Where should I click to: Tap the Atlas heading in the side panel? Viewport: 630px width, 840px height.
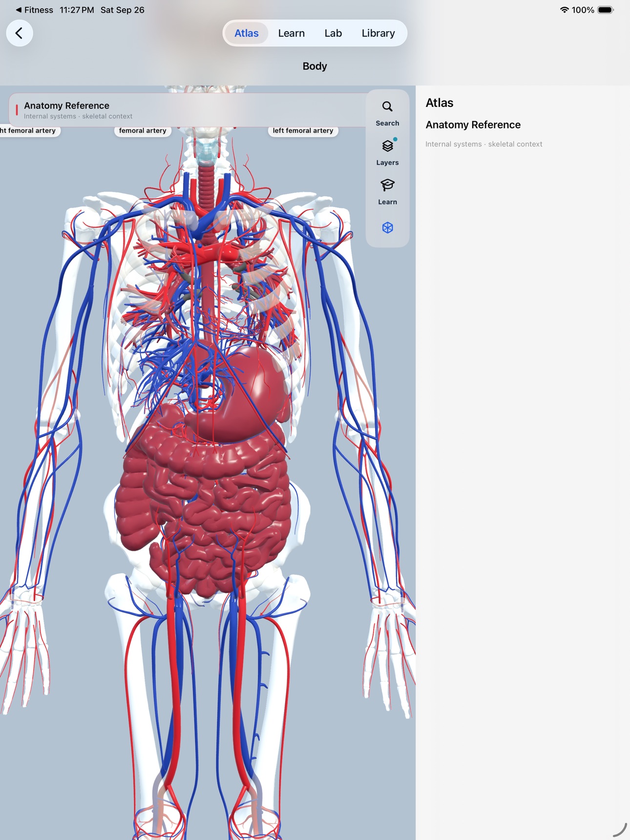pyautogui.click(x=439, y=103)
